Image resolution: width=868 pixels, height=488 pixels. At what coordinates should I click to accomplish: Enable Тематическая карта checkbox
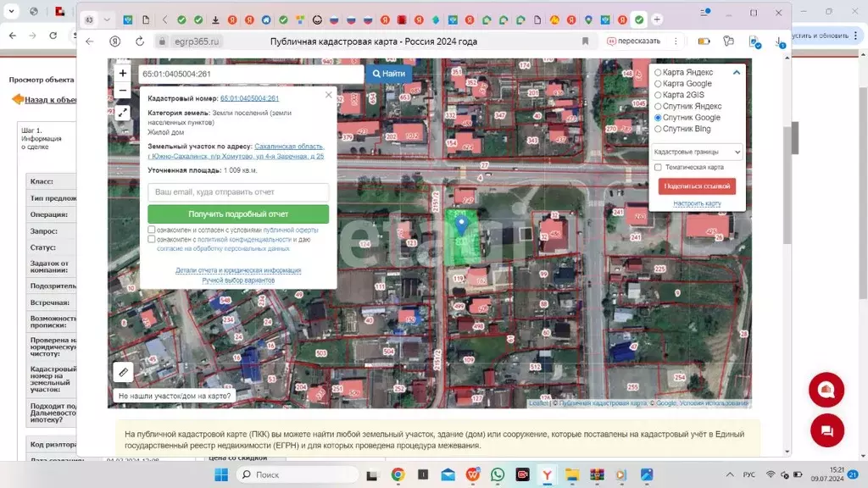[658, 167]
